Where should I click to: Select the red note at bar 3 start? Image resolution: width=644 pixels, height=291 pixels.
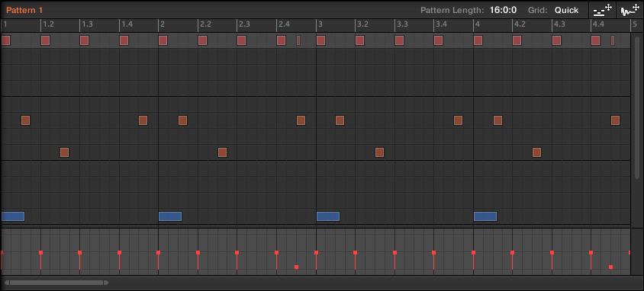pos(320,40)
